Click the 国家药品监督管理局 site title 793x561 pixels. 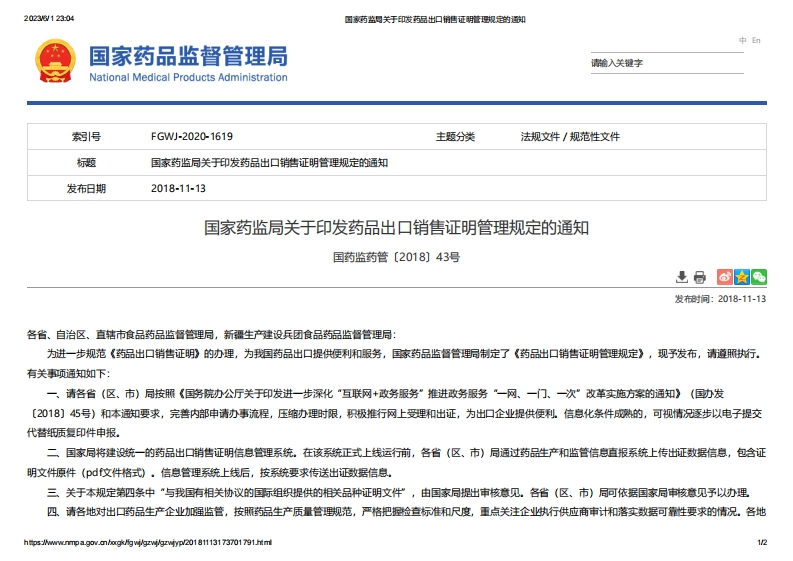tap(188, 54)
